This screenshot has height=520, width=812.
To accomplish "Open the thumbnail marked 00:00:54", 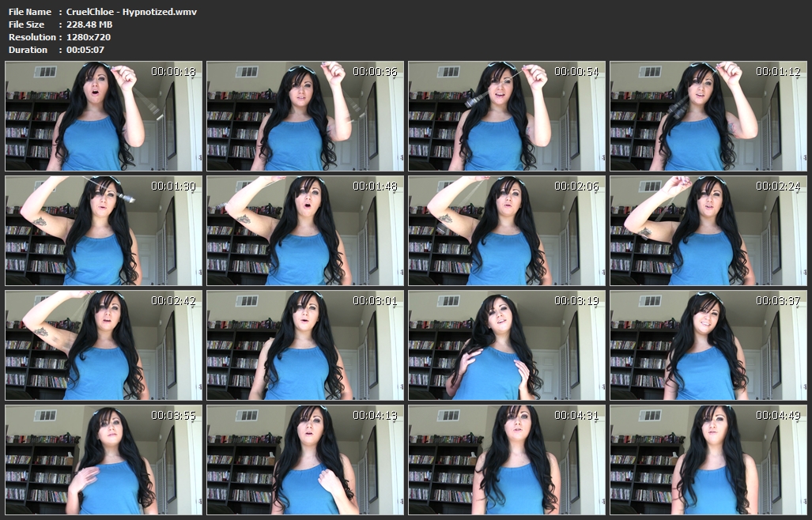I will [507, 116].
